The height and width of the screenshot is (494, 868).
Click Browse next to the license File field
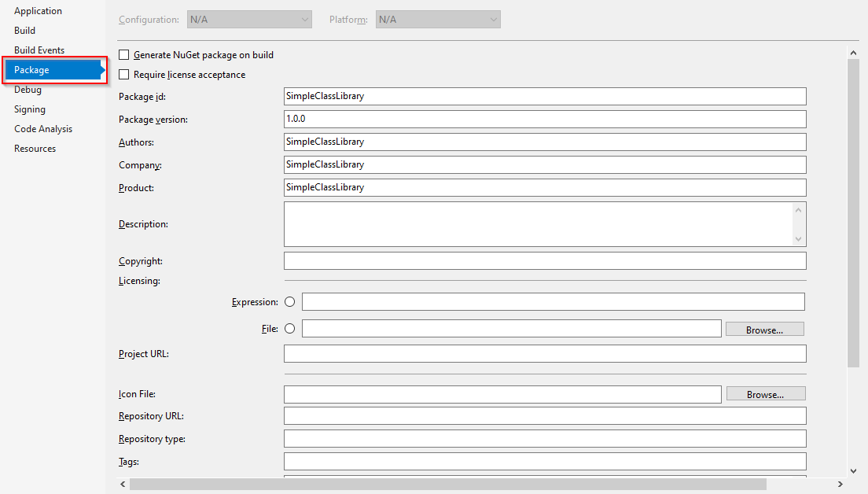tap(764, 328)
